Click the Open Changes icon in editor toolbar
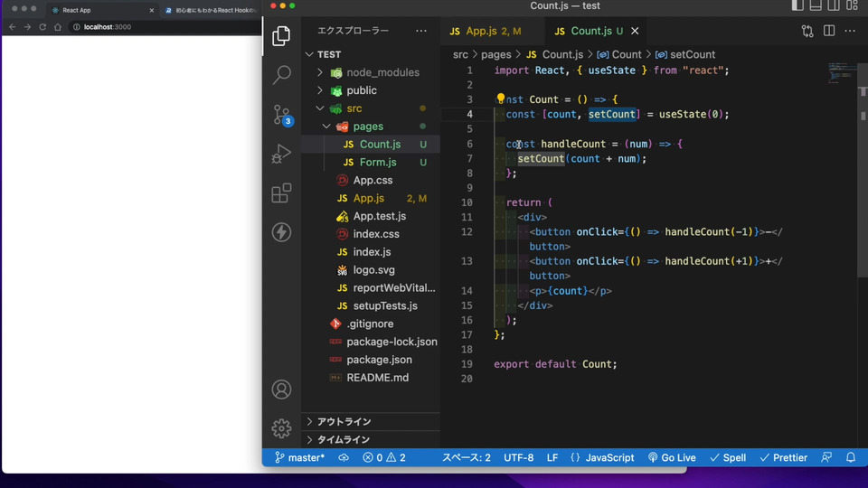Viewport: 868px width, 488px height. pyautogui.click(x=807, y=31)
